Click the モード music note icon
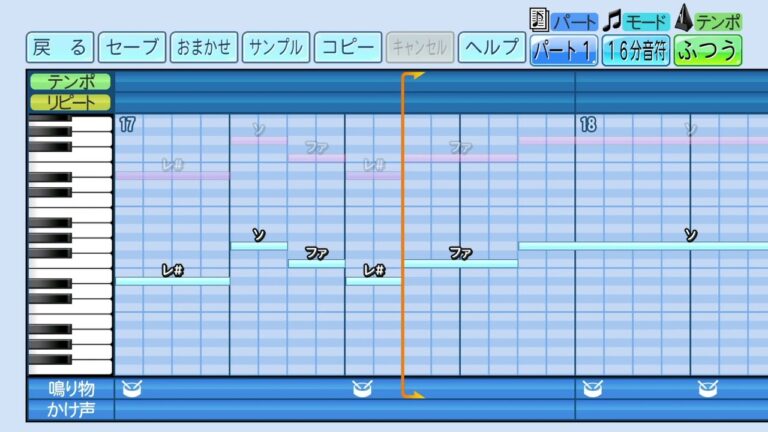This screenshot has height=432, width=768. pos(612,18)
